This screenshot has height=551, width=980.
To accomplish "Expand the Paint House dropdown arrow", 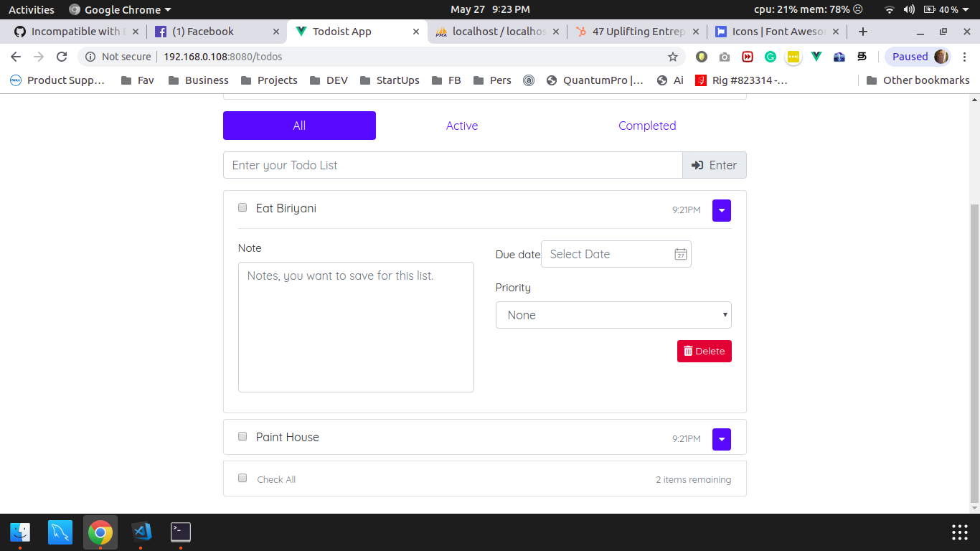I will pyautogui.click(x=721, y=439).
